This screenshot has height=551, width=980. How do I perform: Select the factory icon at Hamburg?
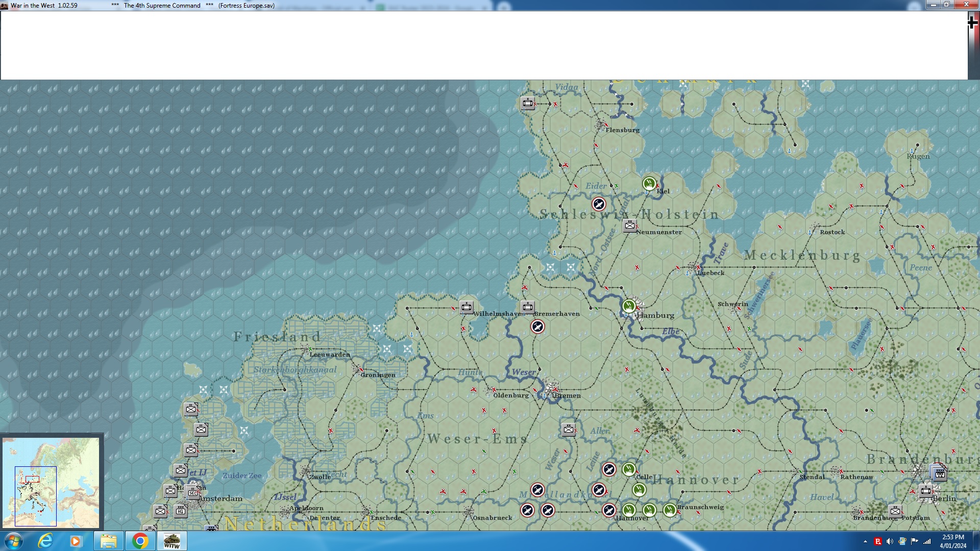pyautogui.click(x=629, y=306)
